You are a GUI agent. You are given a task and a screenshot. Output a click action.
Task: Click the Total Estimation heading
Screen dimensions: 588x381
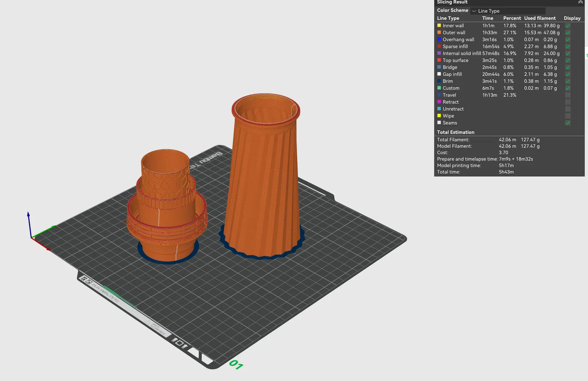(x=455, y=132)
